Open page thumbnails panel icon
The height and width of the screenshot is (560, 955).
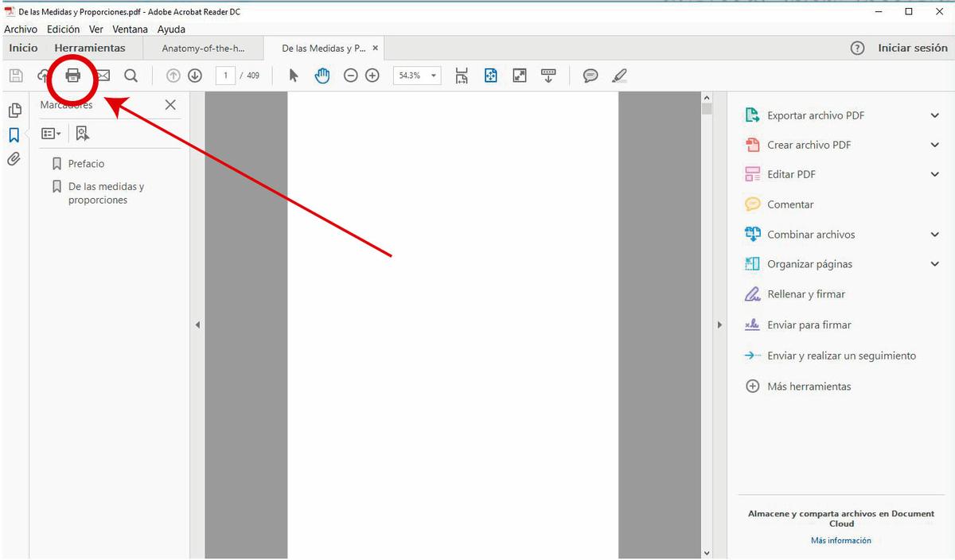pyautogui.click(x=14, y=111)
